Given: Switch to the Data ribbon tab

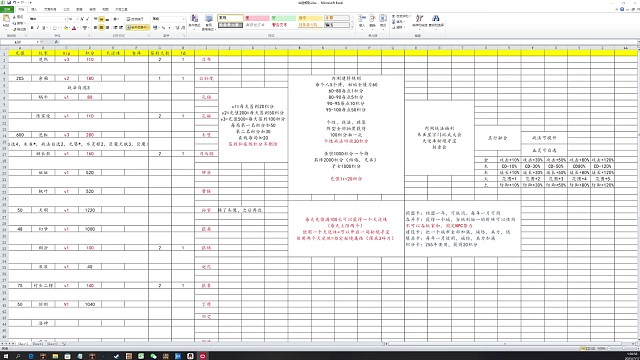Looking at the screenshot, I should [79, 9].
